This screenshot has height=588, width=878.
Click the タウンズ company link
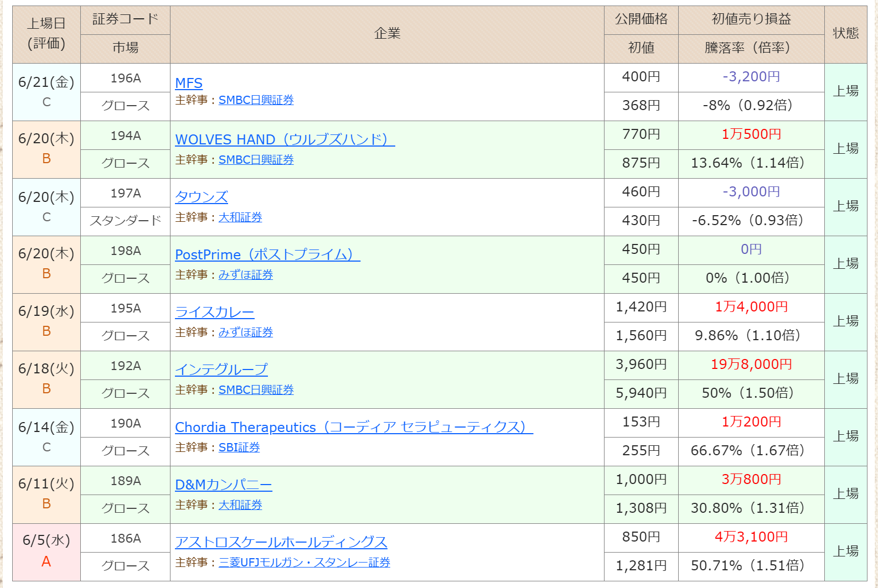(202, 197)
